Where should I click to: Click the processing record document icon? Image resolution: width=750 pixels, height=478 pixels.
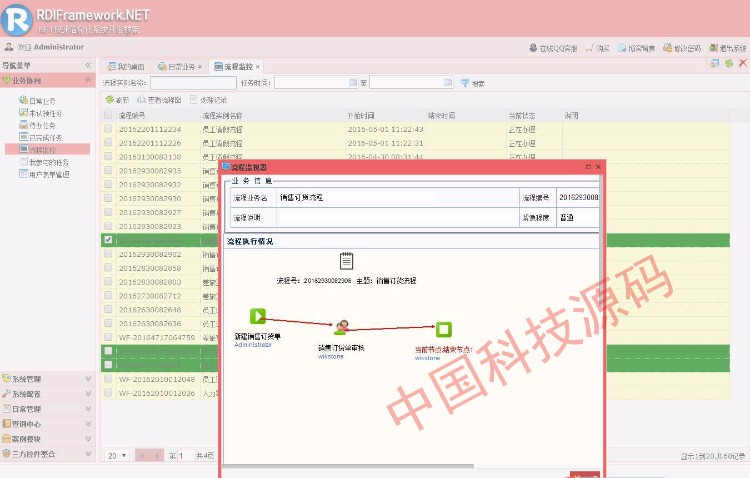(x=193, y=100)
